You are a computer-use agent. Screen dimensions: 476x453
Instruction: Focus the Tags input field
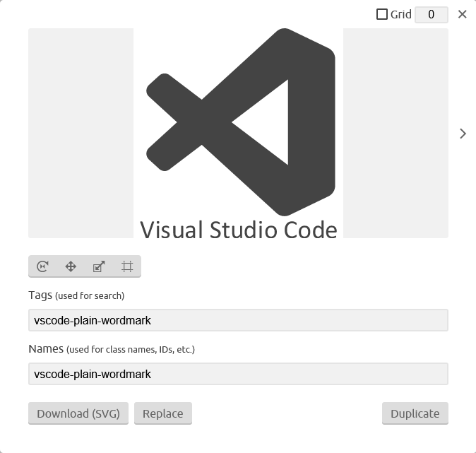point(238,320)
